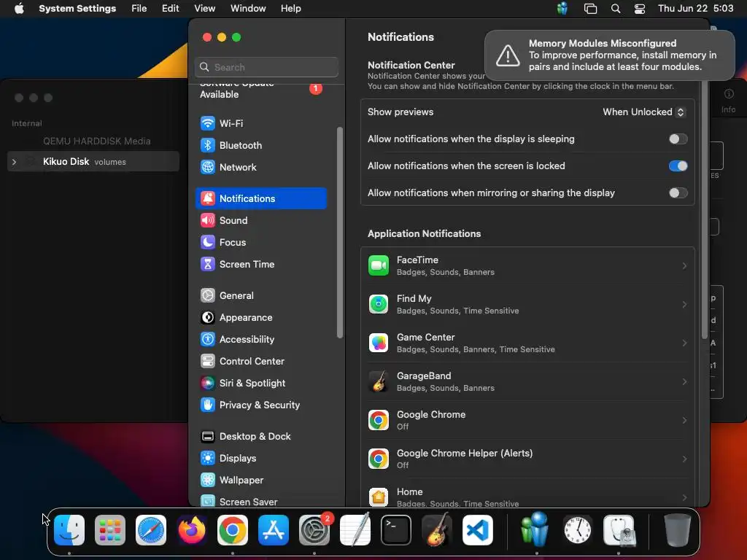
Task: Click the menu bar date and time
Action: [695, 9]
